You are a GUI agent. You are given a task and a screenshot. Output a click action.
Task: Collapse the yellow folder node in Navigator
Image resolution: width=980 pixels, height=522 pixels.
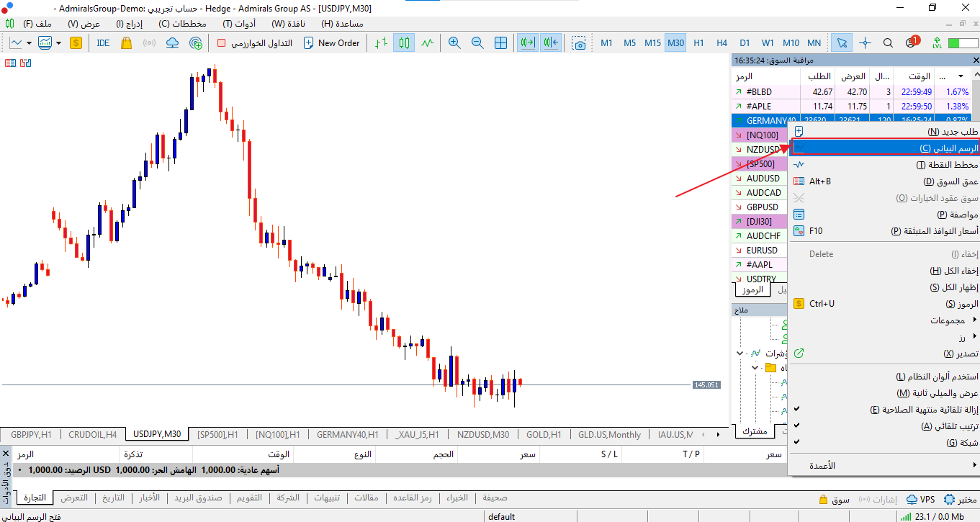(755, 368)
